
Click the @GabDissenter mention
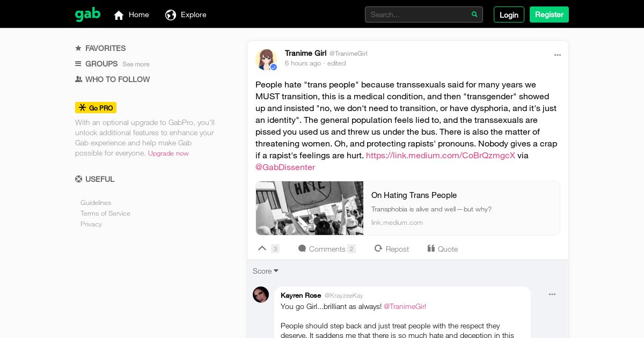(285, 167)
